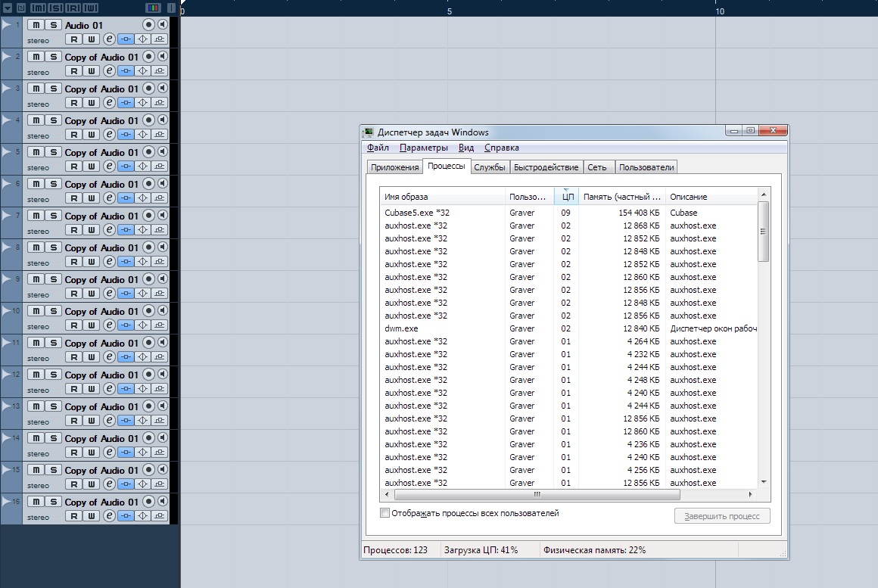Viewport: 878px width, 588px height.
Task: Click the equalizer state button on track 2
Action: pyautogui.click(x=143, y=71)
